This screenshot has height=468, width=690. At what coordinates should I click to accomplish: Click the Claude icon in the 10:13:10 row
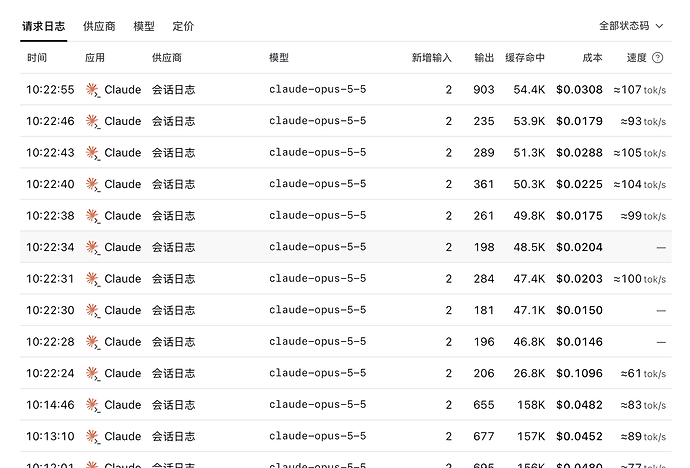click(92, 436)
